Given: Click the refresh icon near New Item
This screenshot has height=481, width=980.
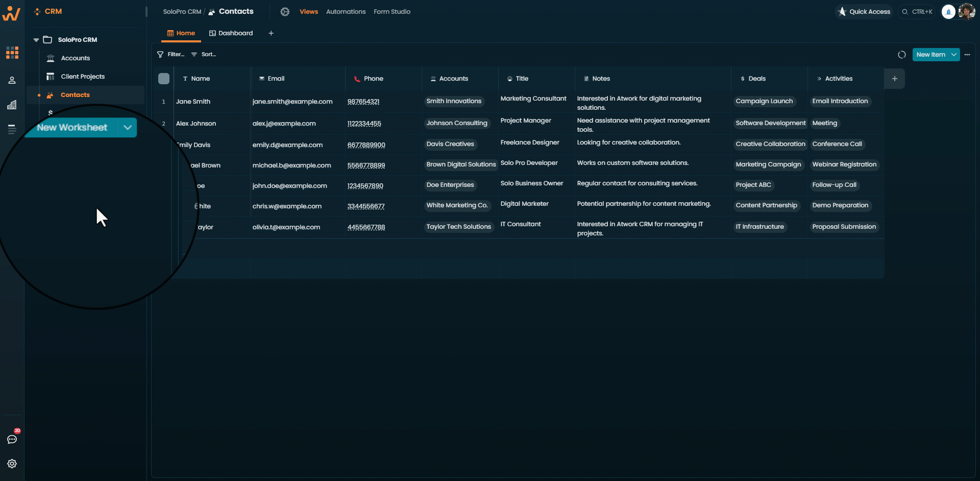Looking at the screenshot, I should 902,55.
